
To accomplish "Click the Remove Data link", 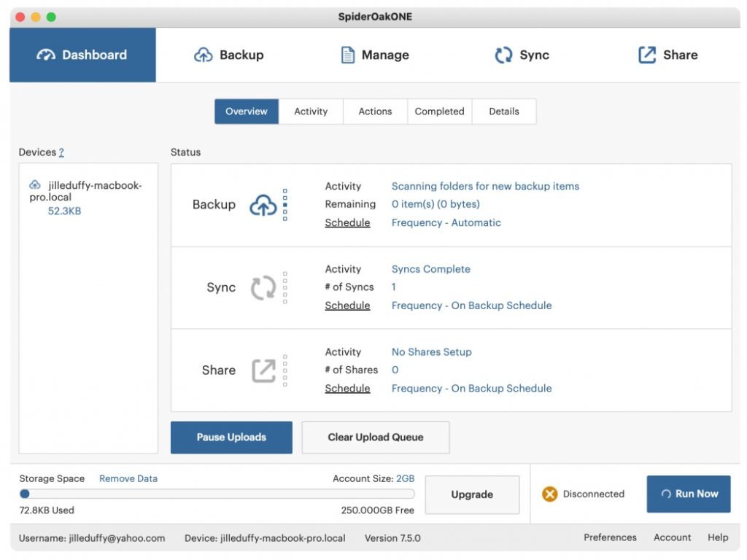I will [128, 478].
